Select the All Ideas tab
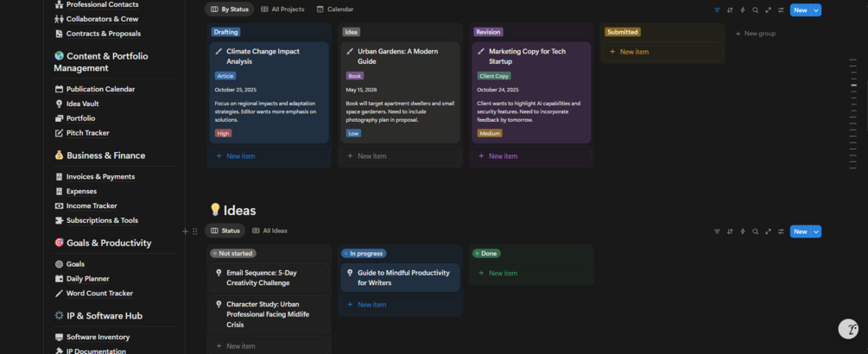The height and width of the screenshot is (354, 868). pyautogui.click(x=269, y=231)
